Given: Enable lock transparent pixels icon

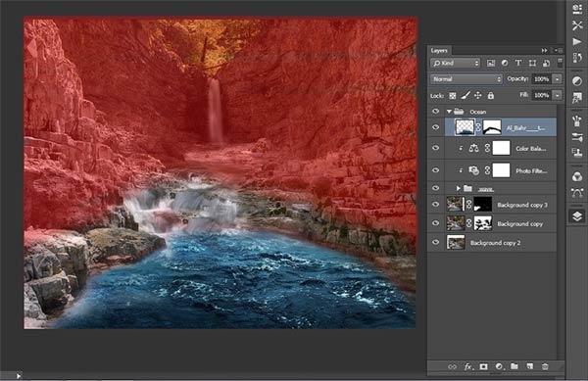Looking at the screenshot, I should (453, 96).
